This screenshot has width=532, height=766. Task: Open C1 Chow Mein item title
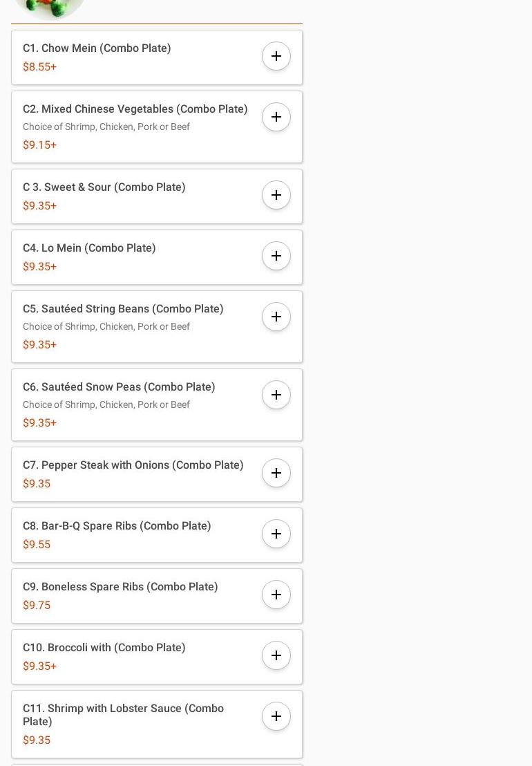[97, 48]
